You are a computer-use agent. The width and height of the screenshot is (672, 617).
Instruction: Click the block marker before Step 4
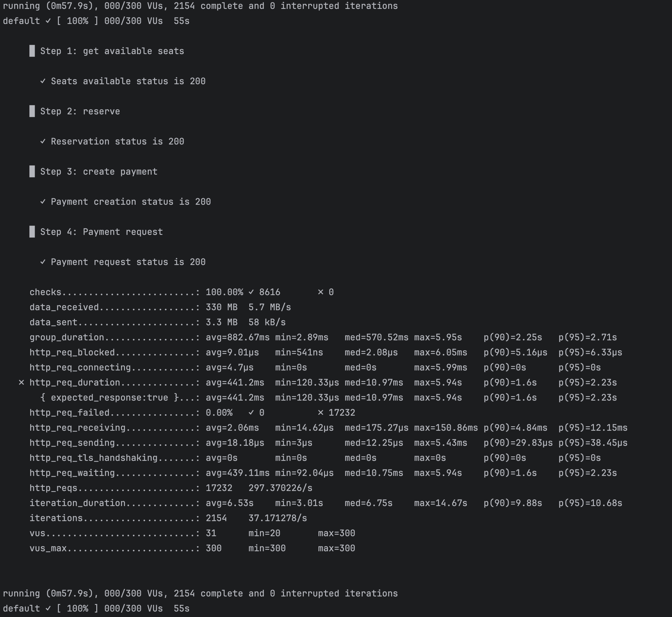coord(32,232)
